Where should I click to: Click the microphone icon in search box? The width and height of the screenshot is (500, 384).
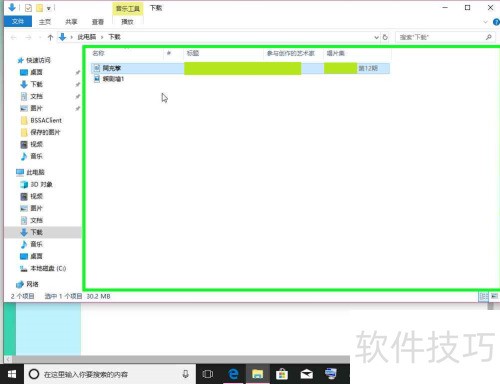[x=186, y=374]
